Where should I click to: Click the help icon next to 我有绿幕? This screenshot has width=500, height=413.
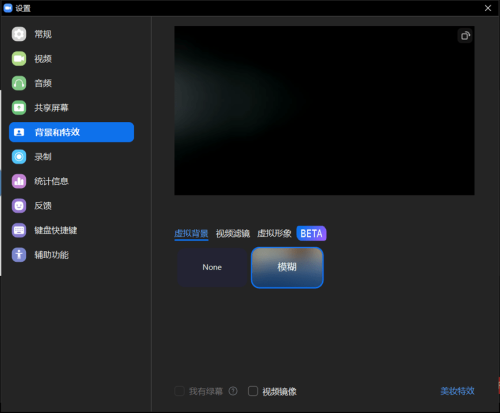click(233, 391)
